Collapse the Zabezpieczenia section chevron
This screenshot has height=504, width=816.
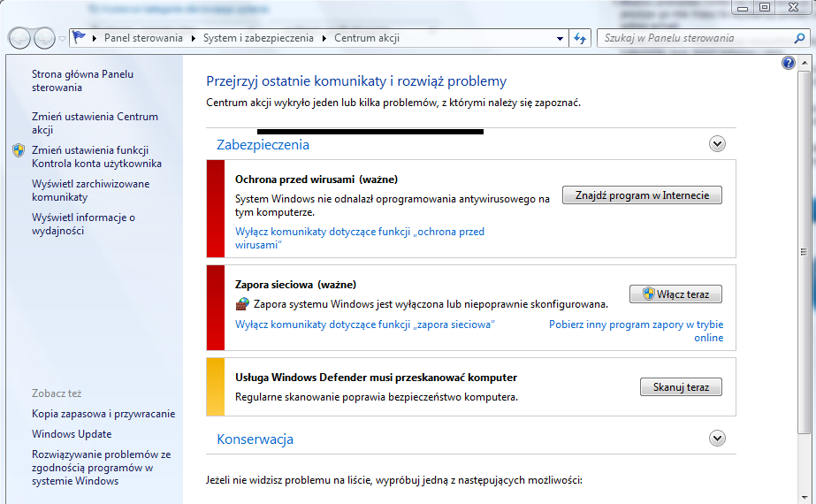717,144
